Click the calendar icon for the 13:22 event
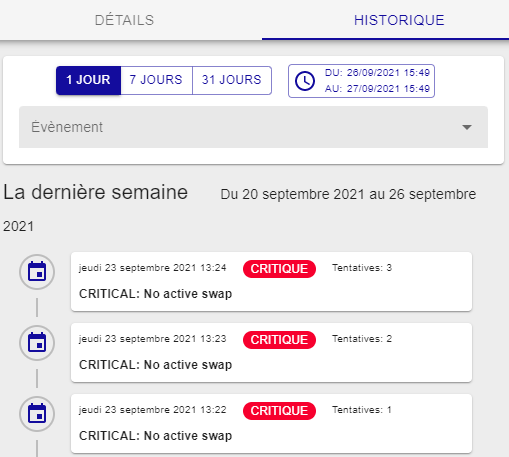The width and height of the screenshot is (509, 457). pyautogui.click(x=37, y=414)
